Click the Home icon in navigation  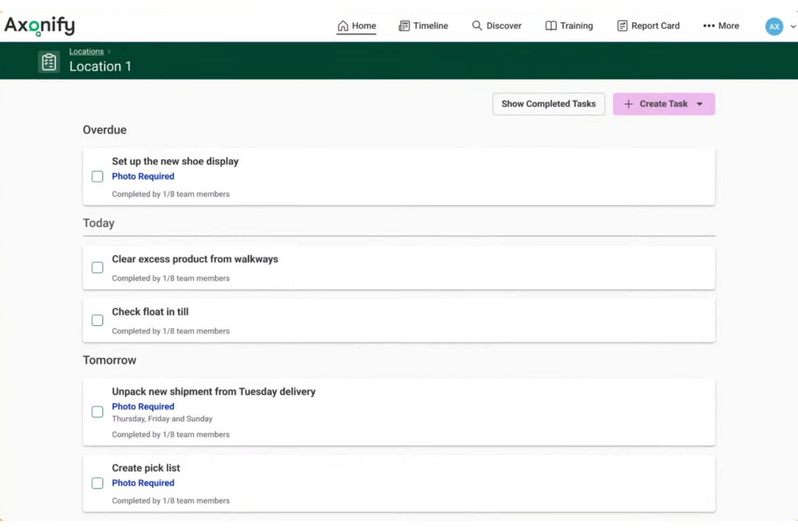pos(343,25)
